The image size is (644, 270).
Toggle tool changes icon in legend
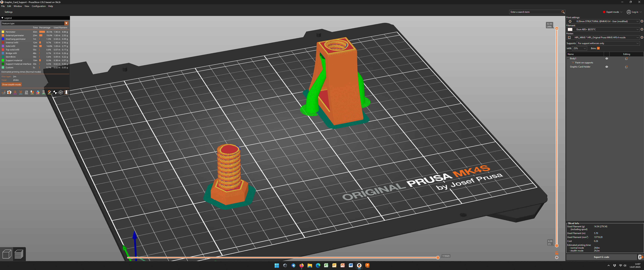pyautogui.click(x=32, y=92)
